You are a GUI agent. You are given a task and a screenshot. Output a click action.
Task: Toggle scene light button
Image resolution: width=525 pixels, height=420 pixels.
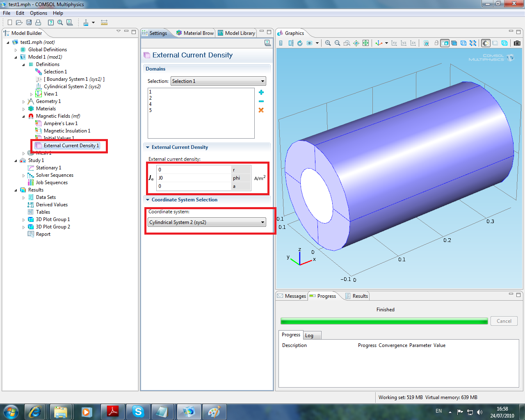coord(486,43)
